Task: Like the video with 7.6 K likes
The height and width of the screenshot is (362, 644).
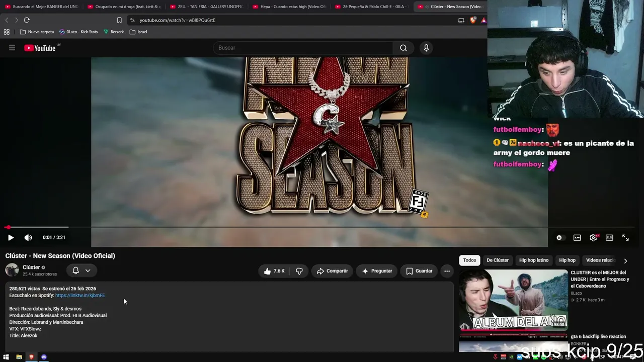Action: 274,271
